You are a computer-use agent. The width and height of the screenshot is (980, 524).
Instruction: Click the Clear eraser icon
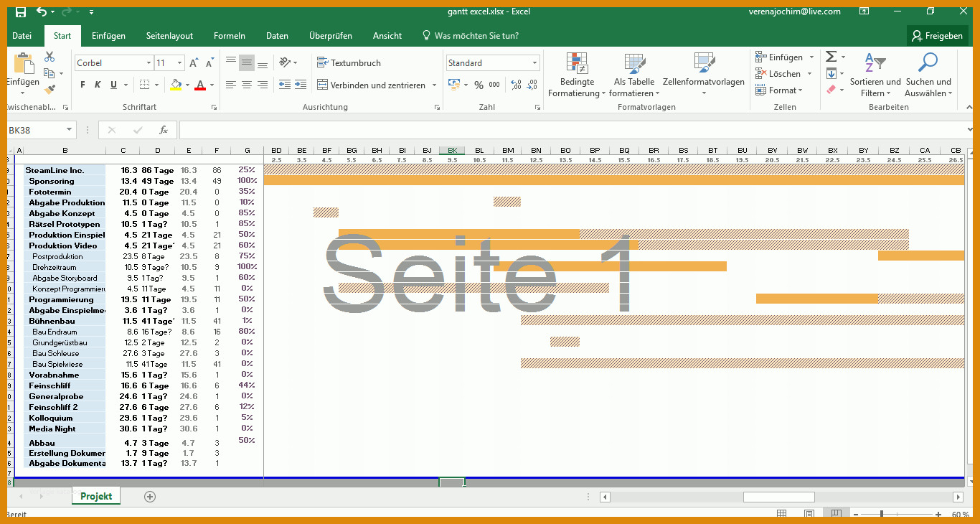tap(831, 90)
